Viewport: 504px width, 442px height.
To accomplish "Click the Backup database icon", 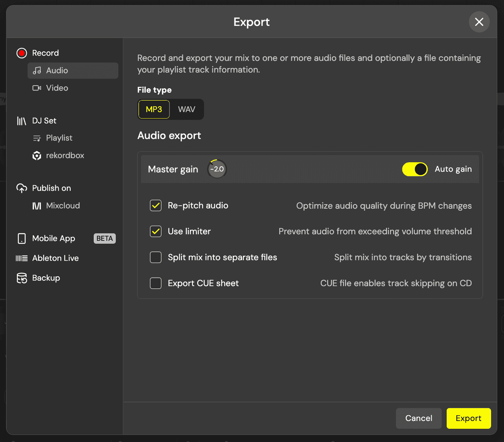I will click(x=22, y=278).
